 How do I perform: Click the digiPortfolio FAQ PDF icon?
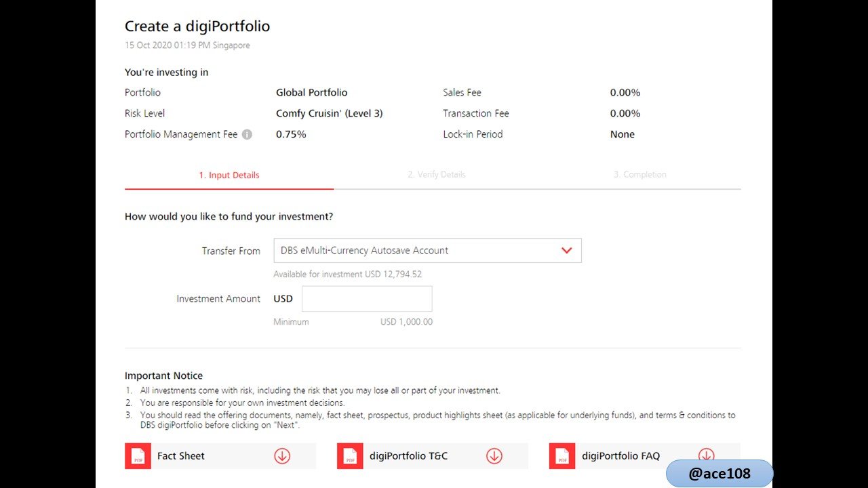562,456
